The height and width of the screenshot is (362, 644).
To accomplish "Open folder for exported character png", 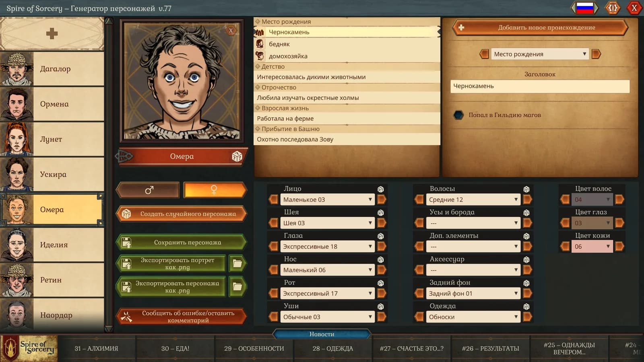I will point(237,287).
